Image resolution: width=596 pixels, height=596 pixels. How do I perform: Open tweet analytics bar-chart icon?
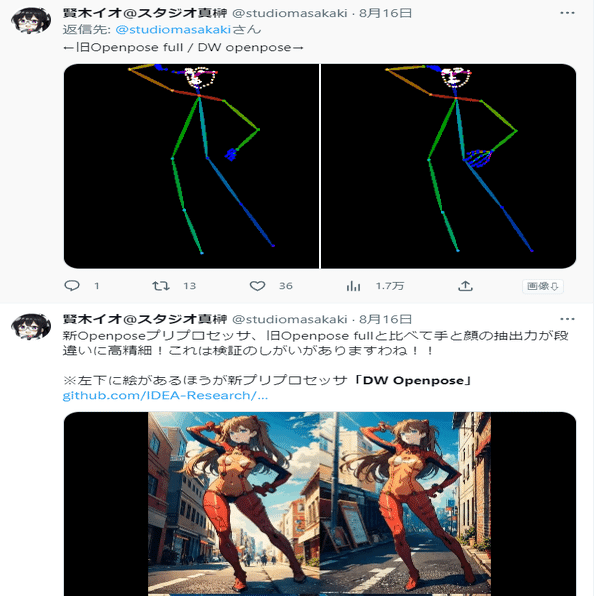click(x=353, y=286)
